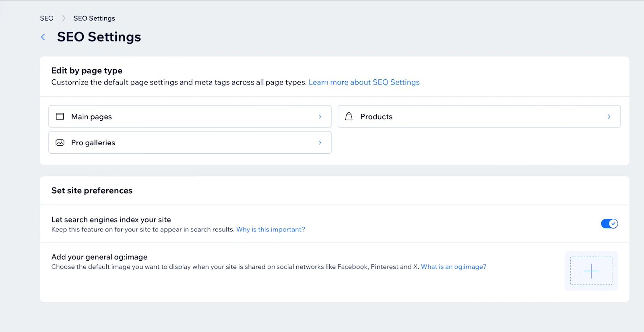Expand Pro galleries with its right chevron
The image size is (644, 332).
tap(320, 142)
